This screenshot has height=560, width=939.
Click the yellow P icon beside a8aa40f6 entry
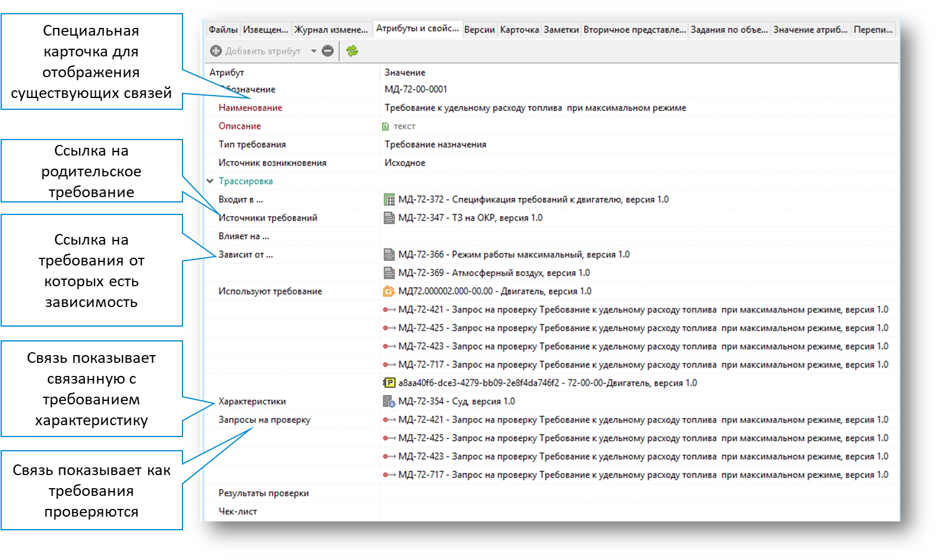coord(389,383)
